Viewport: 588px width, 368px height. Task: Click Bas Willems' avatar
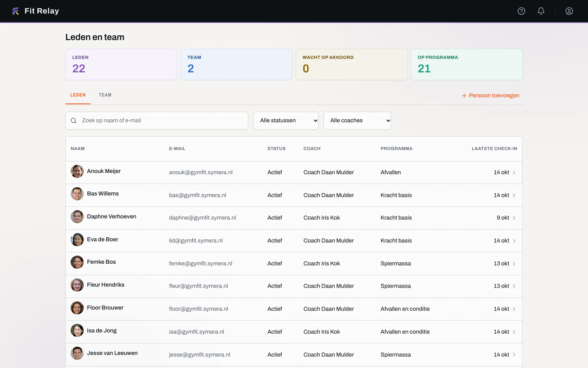coord(77,194)
